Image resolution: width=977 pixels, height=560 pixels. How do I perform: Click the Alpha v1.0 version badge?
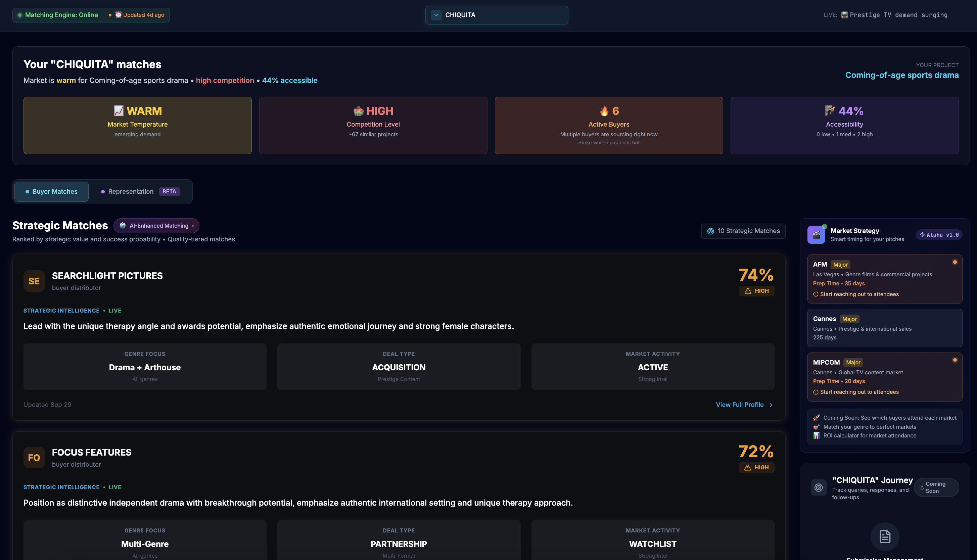pos(939,235)
